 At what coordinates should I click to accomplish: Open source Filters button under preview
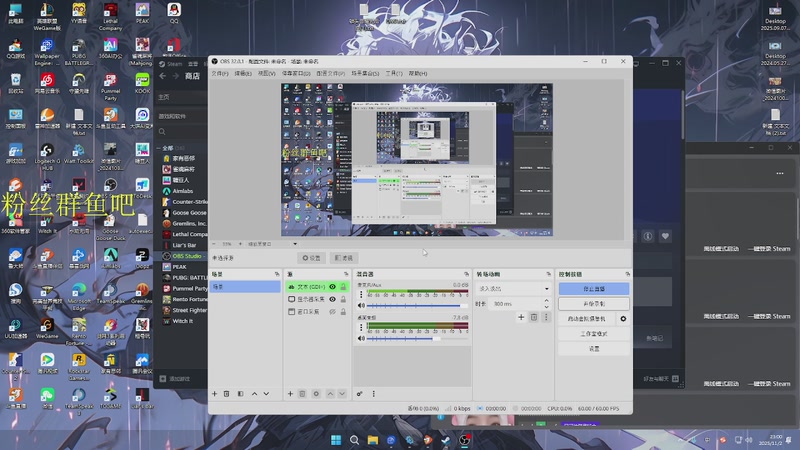click(x=344, y=258)
